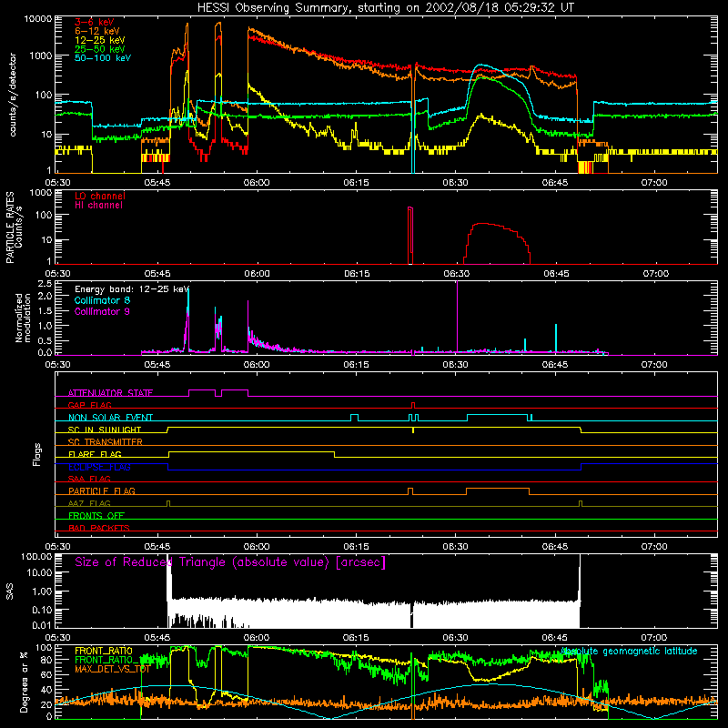Click the tall magenta Collimator 9 spike near 06:30
Viewport: 728px width, 728px height.
click(x=458, y=317)
